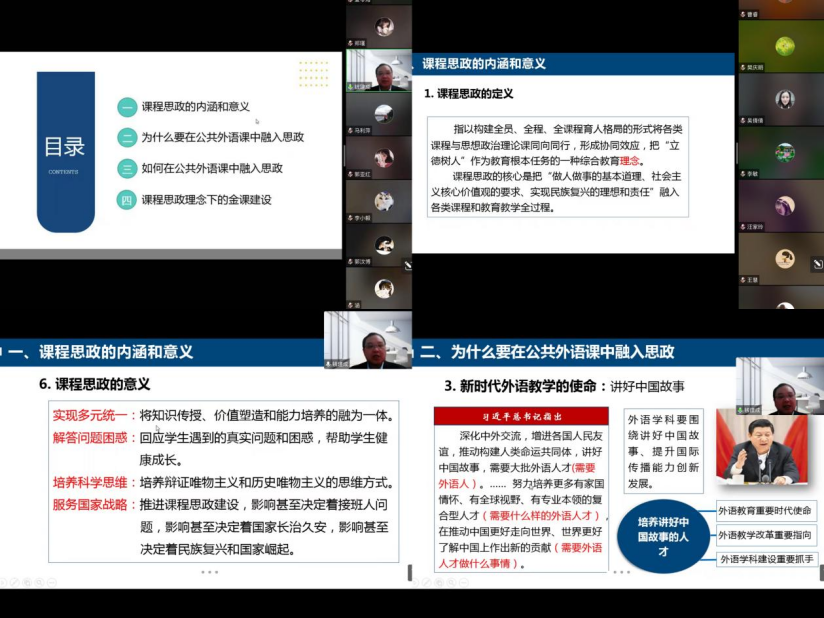This screenshot has width=824, height=618.
Task: Click the red 习近平总书记指出 header banner
Action: (x=520, y=416)
